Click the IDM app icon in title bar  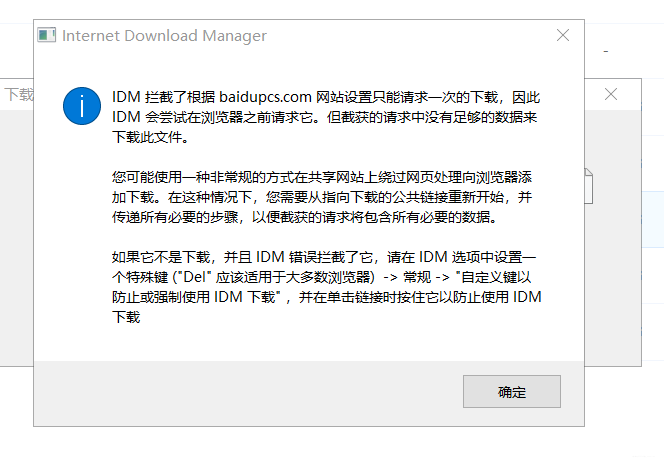tap(46, 35)
